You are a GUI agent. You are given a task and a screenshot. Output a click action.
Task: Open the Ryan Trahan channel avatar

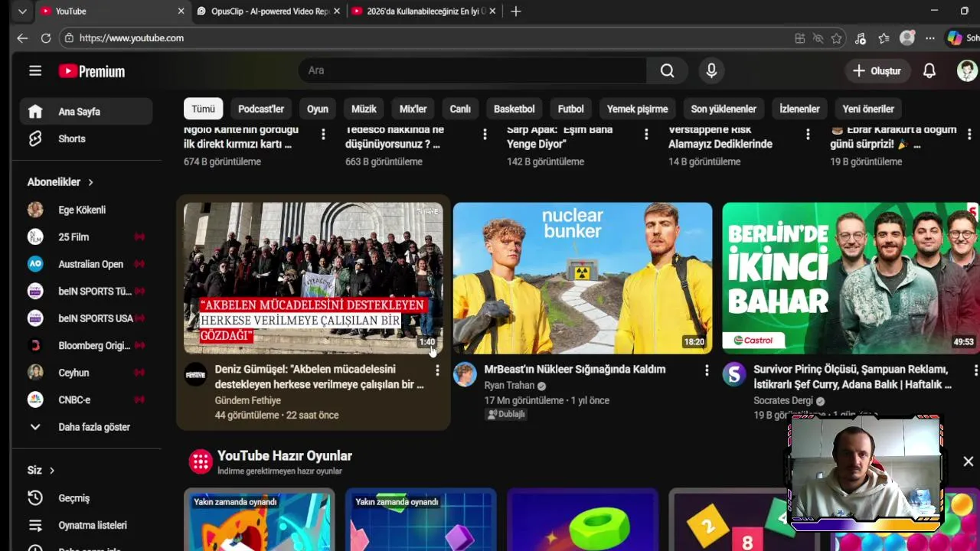(x=465, y=374)
